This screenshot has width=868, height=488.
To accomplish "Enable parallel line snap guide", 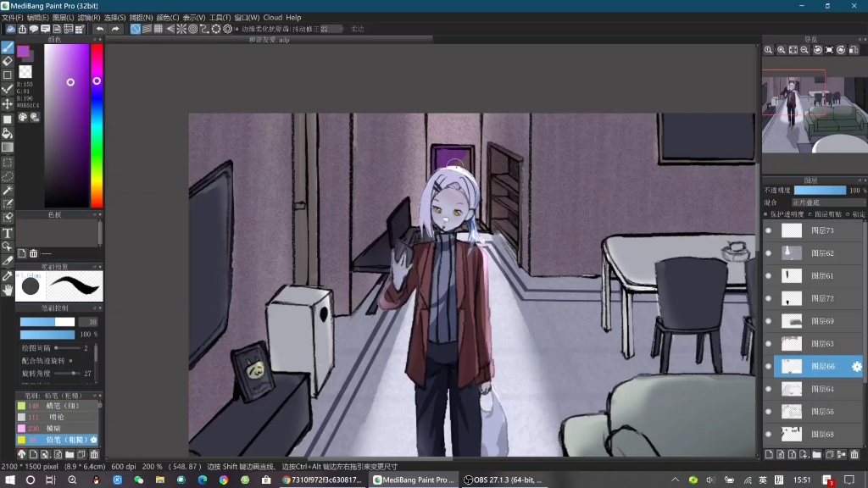I will pos(147,29).
